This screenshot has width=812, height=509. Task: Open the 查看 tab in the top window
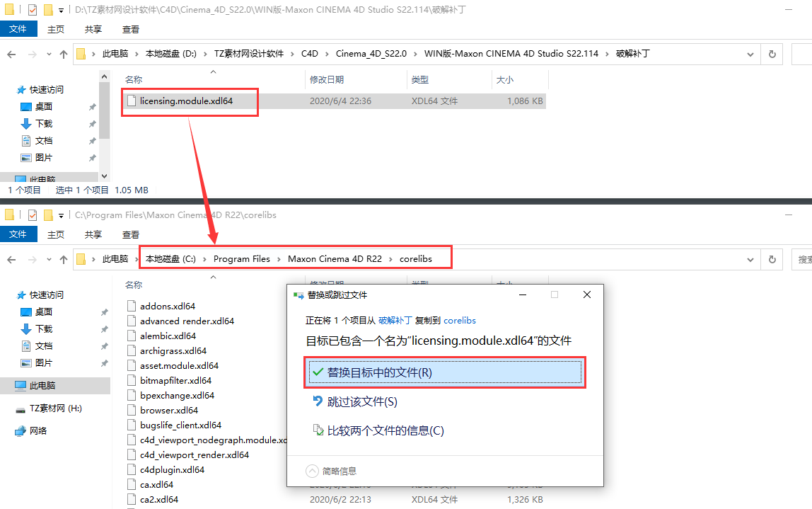pos(130,30)
